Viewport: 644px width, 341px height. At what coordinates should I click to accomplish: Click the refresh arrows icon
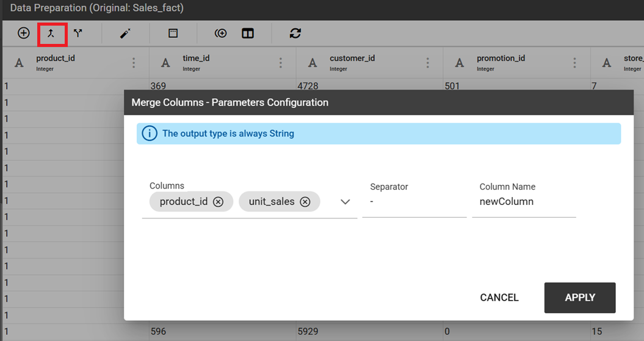click(x=295, y=33)
